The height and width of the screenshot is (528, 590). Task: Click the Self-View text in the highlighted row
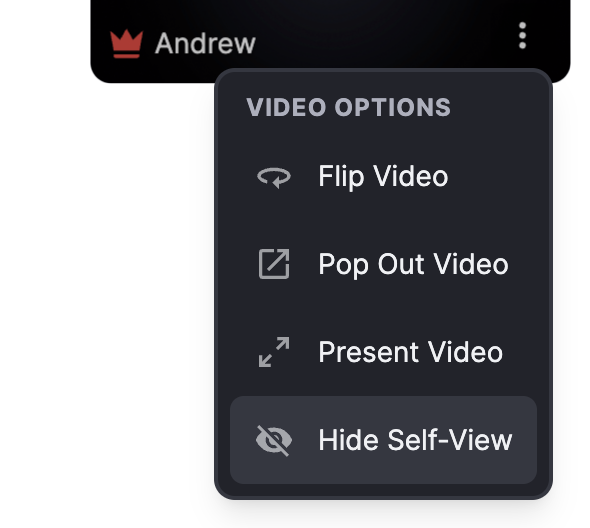point(450,440)
